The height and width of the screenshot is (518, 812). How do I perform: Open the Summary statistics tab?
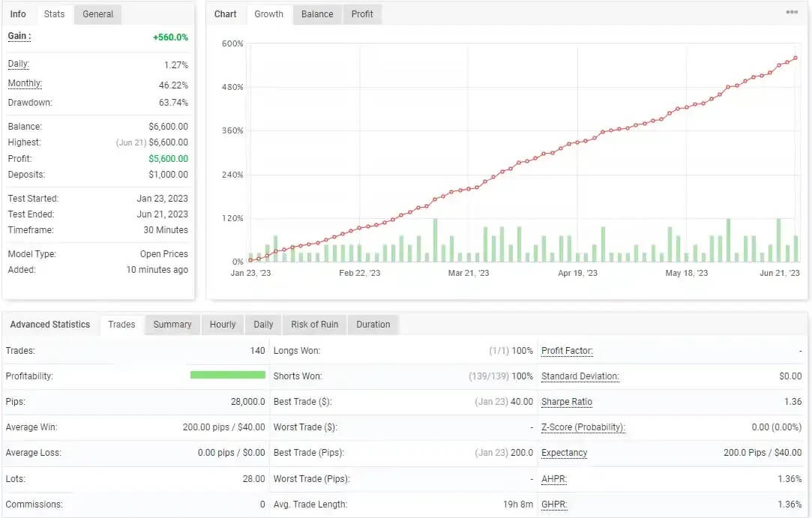pos(172,325)
